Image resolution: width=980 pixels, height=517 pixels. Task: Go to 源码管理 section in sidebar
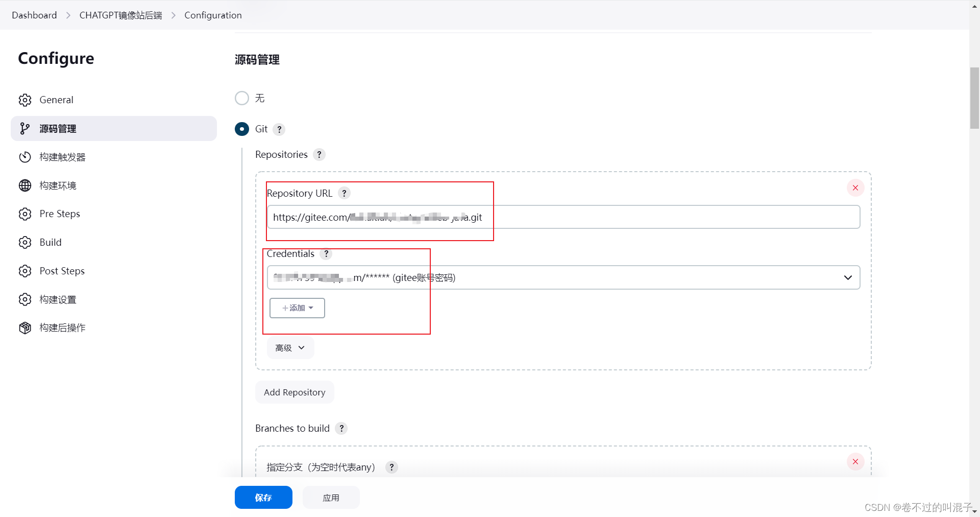pyautogui.click(x=113, y=129)
